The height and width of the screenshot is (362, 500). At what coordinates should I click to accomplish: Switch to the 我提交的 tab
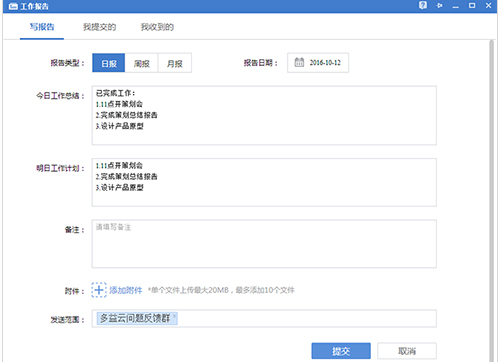99,27
